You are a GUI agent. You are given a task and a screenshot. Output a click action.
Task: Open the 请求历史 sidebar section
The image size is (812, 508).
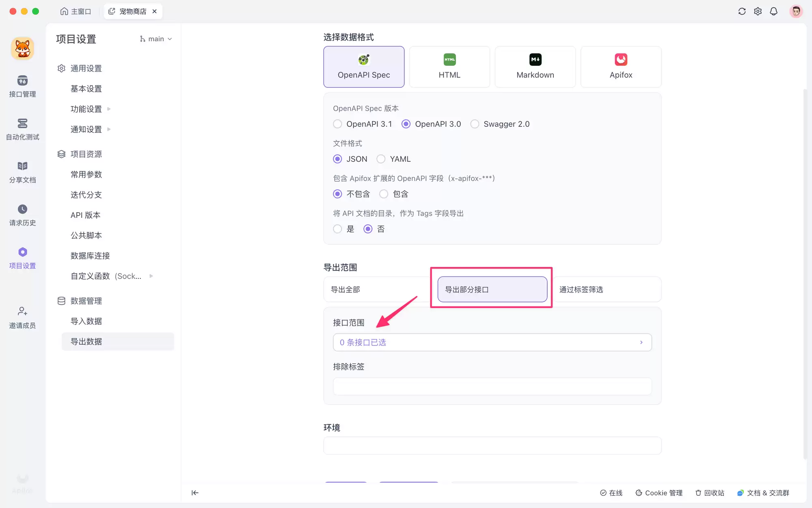[x=22, y=215]
